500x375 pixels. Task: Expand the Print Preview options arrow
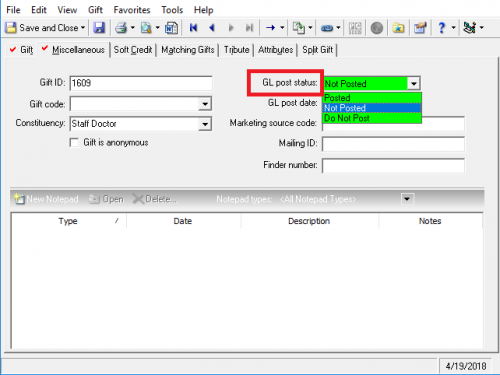158,28
